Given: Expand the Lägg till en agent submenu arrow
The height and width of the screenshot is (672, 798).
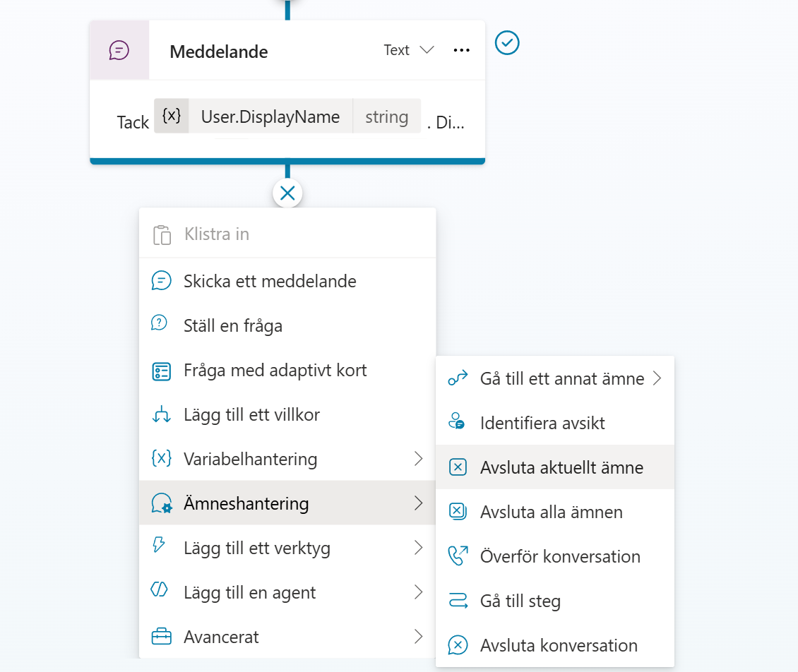Looking at the screenshot, I should [x=418, y=592].
